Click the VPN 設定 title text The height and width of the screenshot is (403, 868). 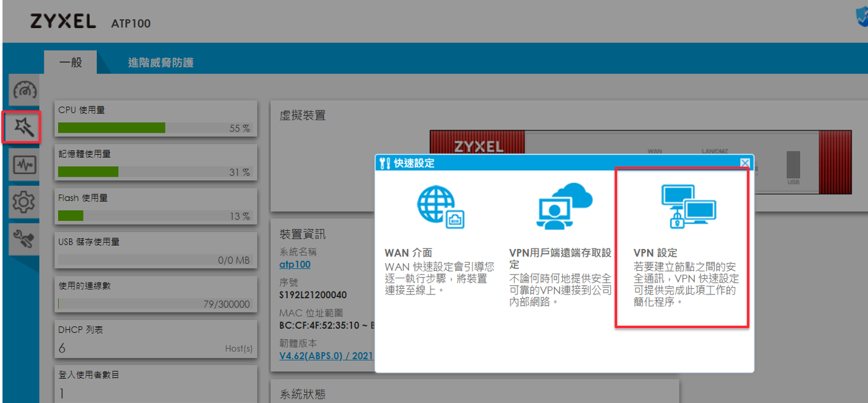click(655, 253)
